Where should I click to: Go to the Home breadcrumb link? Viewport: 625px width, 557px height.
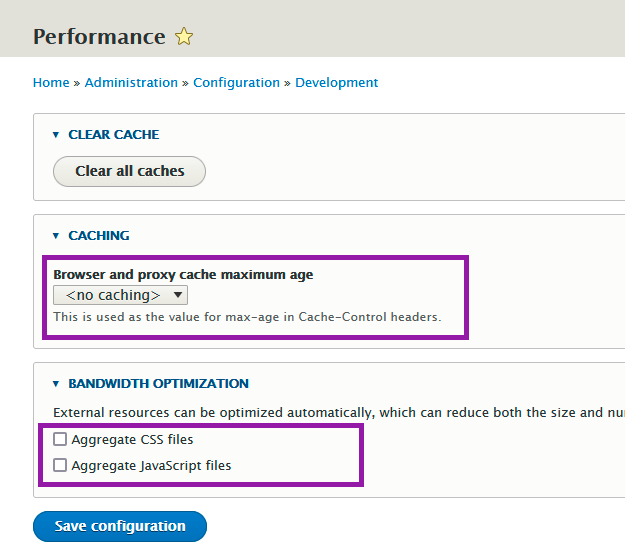click(x=51, y=83)
